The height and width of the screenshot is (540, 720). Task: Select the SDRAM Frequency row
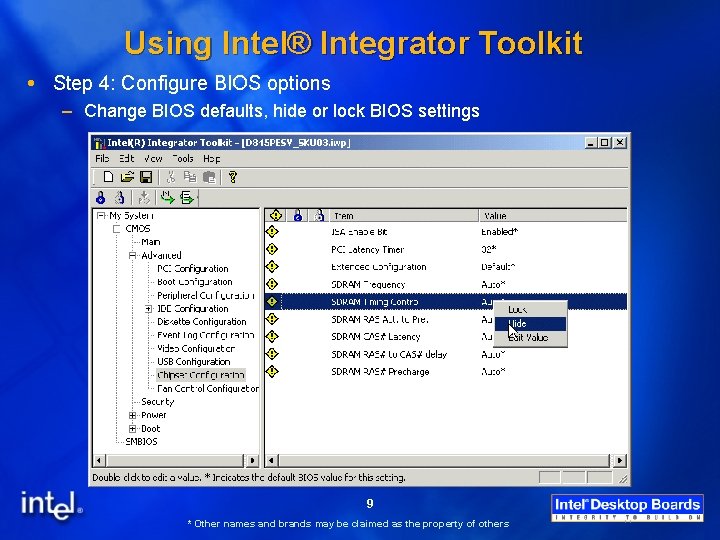pyautogui.click(x=446, y=284)
